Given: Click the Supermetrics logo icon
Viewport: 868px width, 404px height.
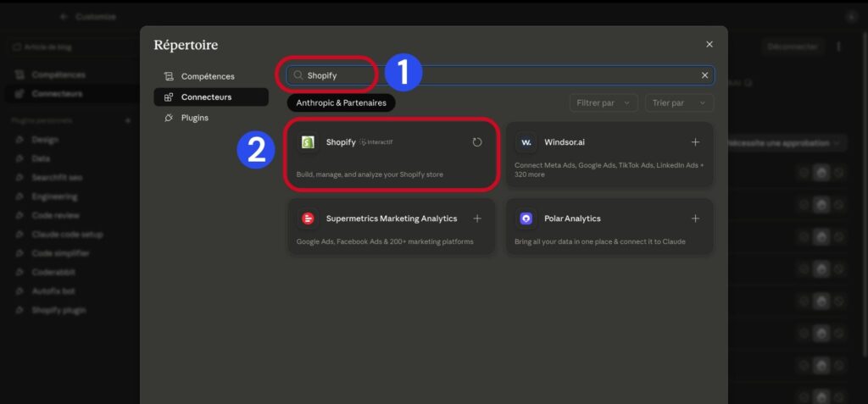Looking at the screenshot, I should 308,219.
